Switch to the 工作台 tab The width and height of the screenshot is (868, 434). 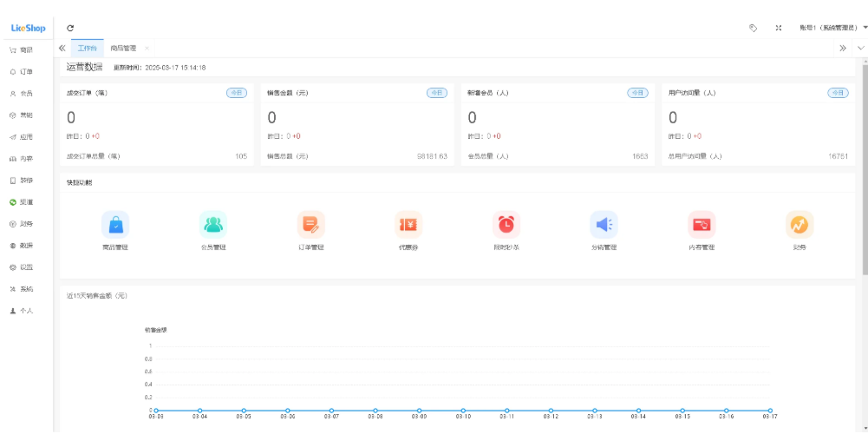(88, 49)
